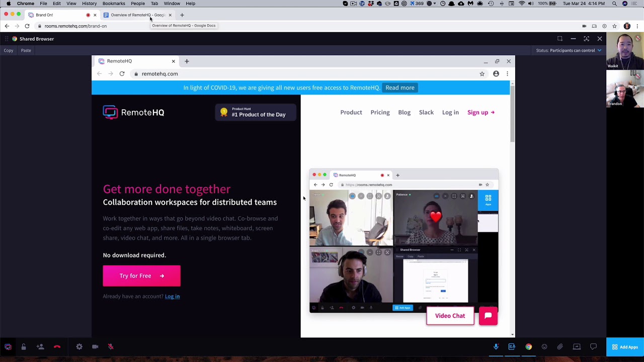
Task: Open the shared browser three-dot menu
Action: (507, 74)
